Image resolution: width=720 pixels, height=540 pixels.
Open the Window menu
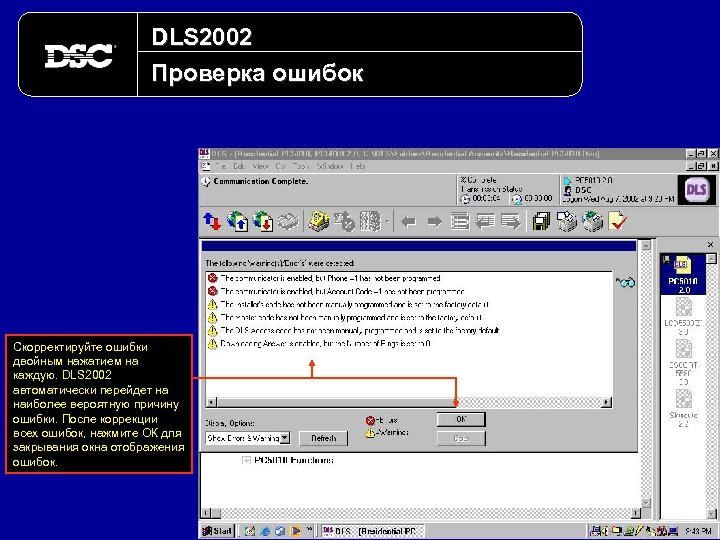[329, 166]
